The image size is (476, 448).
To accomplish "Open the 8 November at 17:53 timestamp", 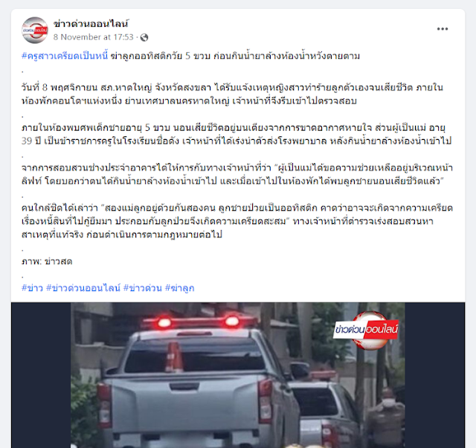I will coord(94,37).
